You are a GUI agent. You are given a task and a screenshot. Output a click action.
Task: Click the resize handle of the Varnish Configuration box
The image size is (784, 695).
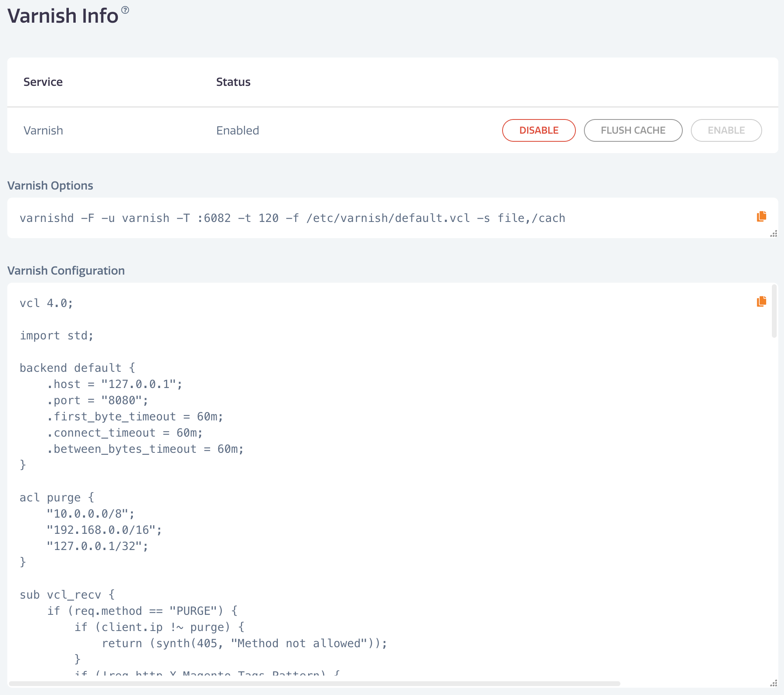click(x=774, y=683)
